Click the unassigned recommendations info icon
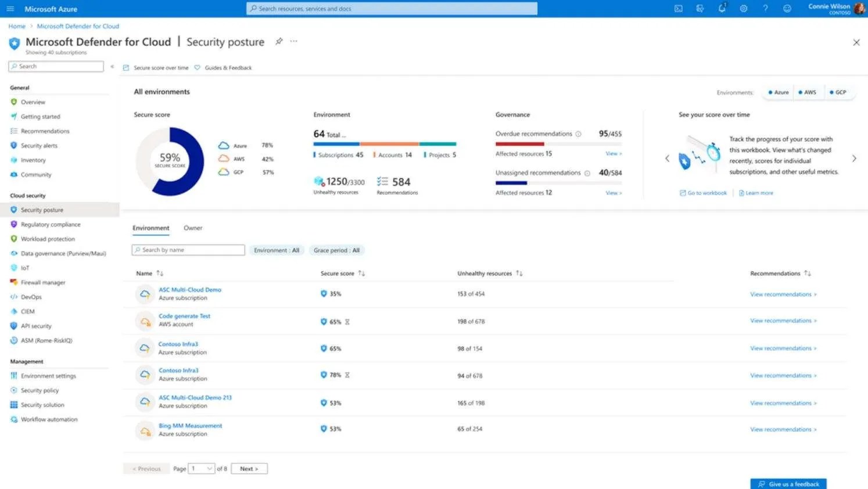Image resolution: width=868 pixels, height=489 pixels. pos(587,173)
